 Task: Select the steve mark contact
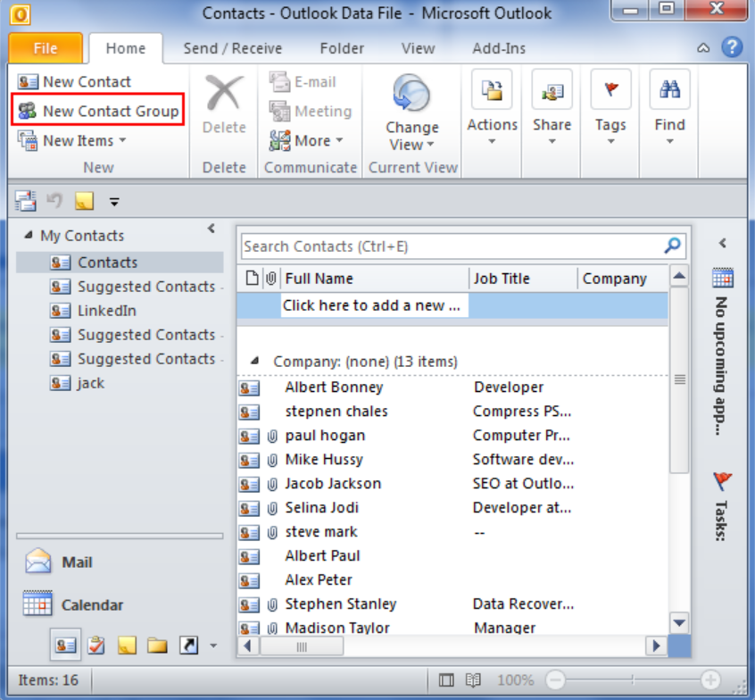point(452,532)
